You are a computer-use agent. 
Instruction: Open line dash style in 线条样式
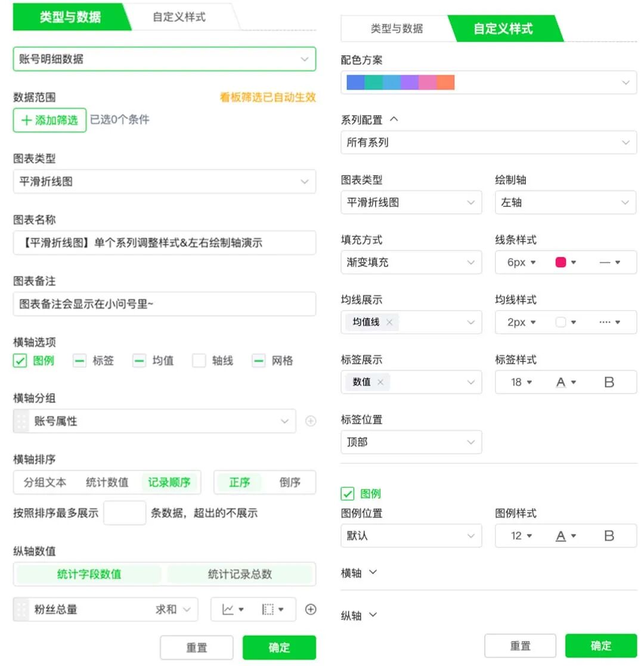[x=609, y=262]
